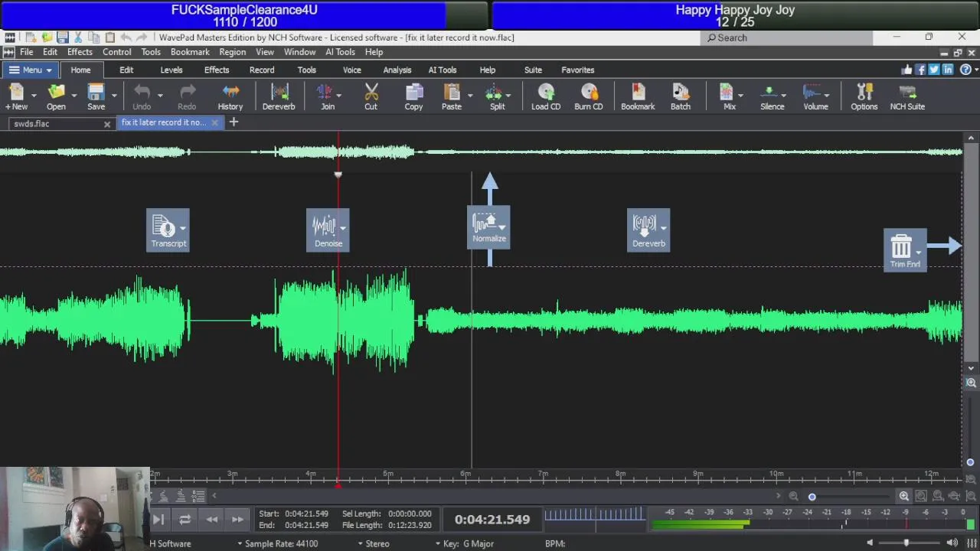Image resolution: width=980 pixels, height=551 pixels.
Task: Expand the Save button dropdown arrow
Action: (x=113, y=96)
